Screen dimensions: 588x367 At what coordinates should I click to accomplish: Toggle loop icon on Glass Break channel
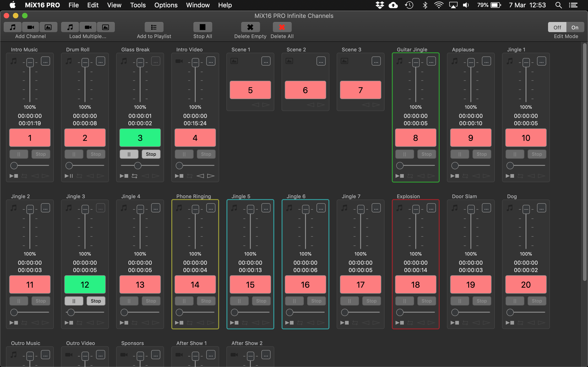click(x=134, y=176)
